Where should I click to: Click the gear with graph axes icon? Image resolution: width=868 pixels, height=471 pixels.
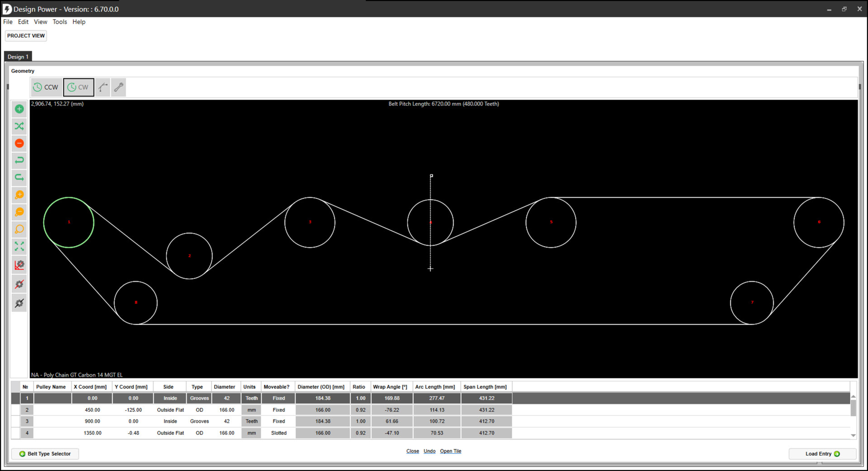[x=19, y=265]
